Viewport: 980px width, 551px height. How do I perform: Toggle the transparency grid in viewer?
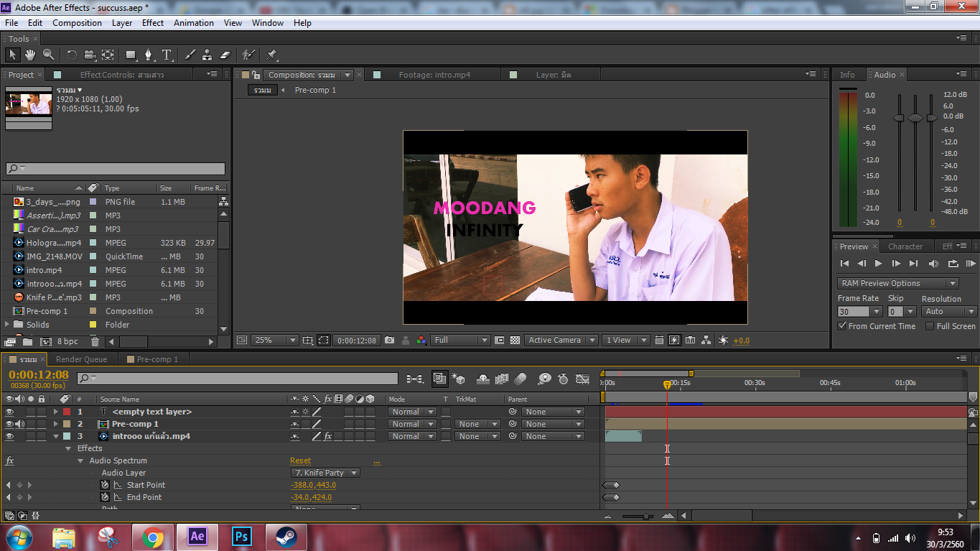coord(515,341)
